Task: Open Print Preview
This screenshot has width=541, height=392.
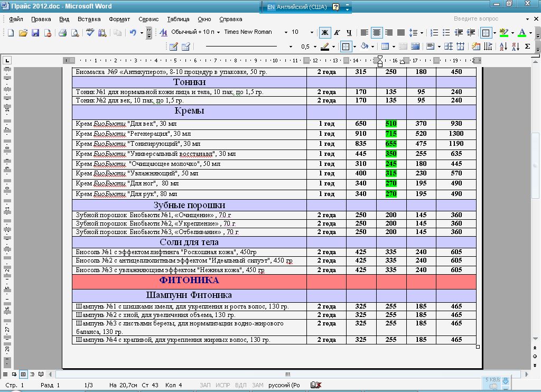Action: tap(74, 33)
